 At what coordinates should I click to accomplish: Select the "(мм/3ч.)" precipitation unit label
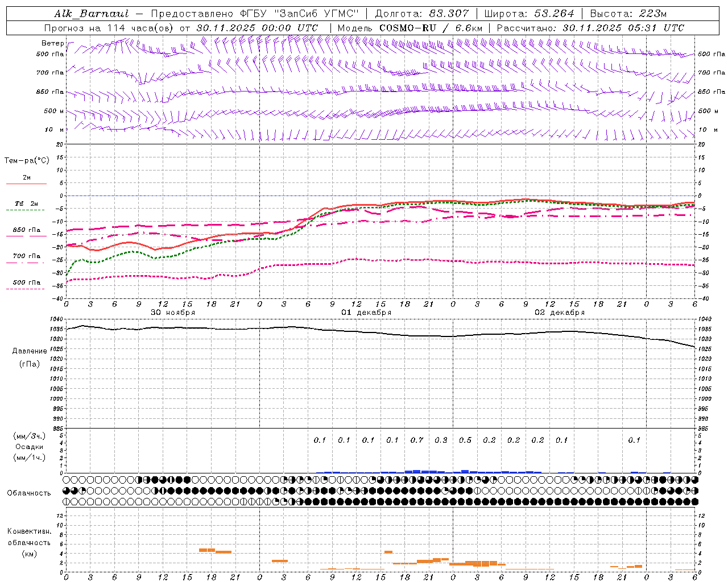(30, 436)
